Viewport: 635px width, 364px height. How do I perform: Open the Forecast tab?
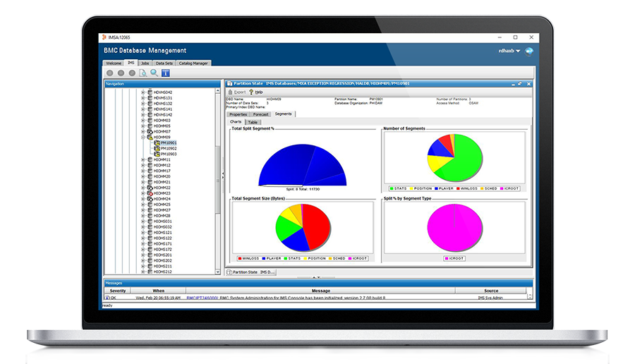coord(260,114)
